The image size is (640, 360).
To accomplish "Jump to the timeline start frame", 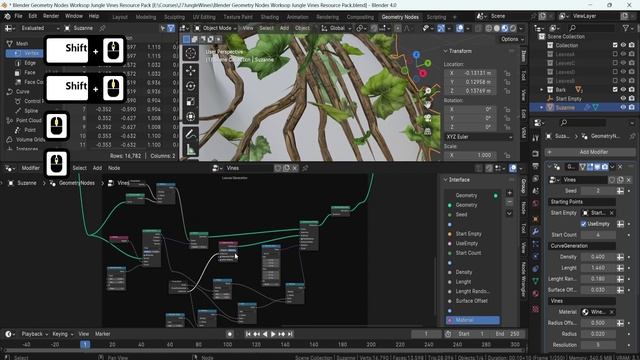I will coord(248,334).
